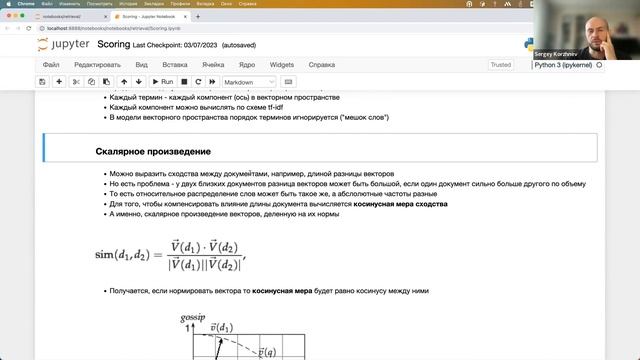
Task: Close the Scoring browser tab
Action: (x=185, y=17)
